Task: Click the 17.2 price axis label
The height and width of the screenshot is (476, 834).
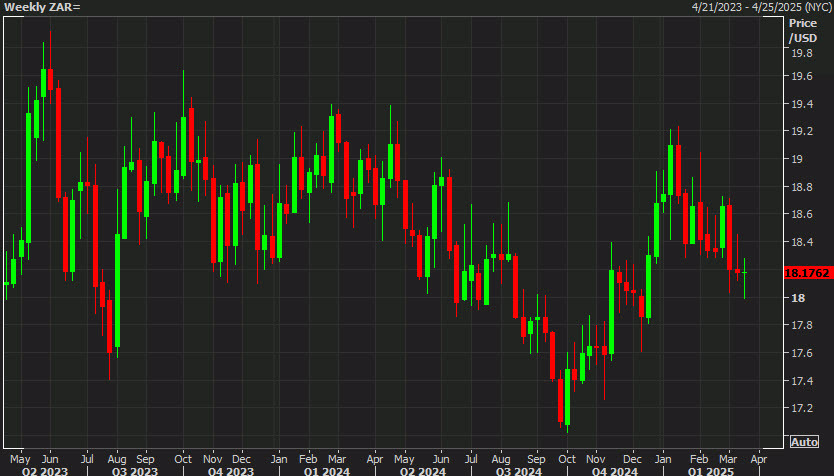Action: [x=802, y=408]
